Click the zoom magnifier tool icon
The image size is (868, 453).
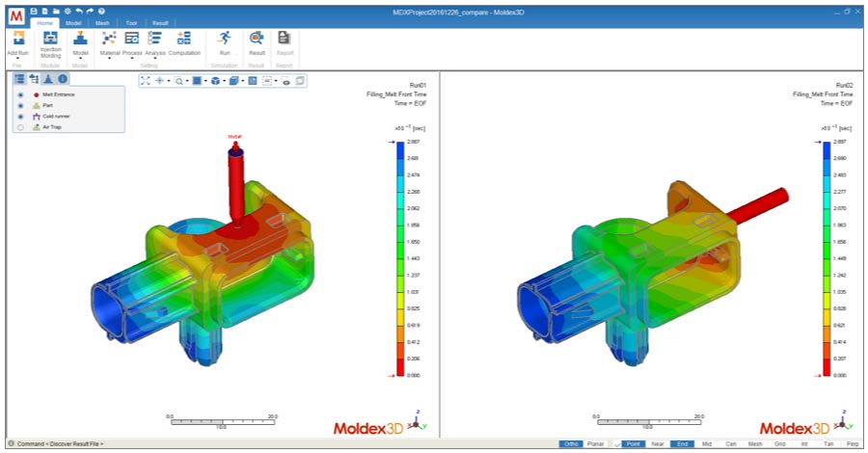178,81
